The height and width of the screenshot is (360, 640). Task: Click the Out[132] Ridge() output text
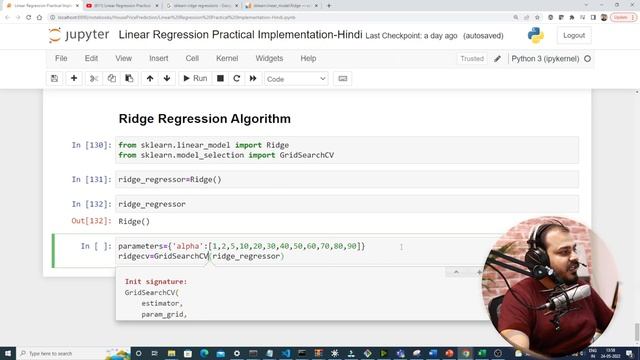click(x=134, y=222)
